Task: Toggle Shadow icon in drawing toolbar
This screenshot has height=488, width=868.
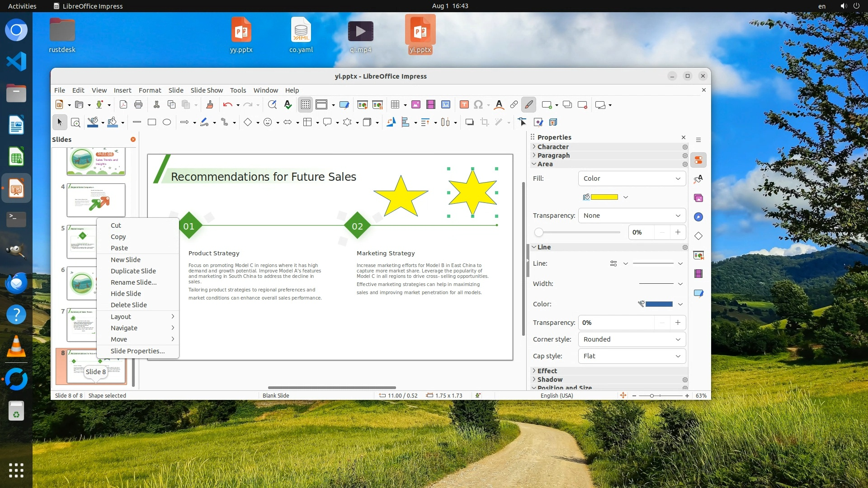Action: click(x=469, y=122)
